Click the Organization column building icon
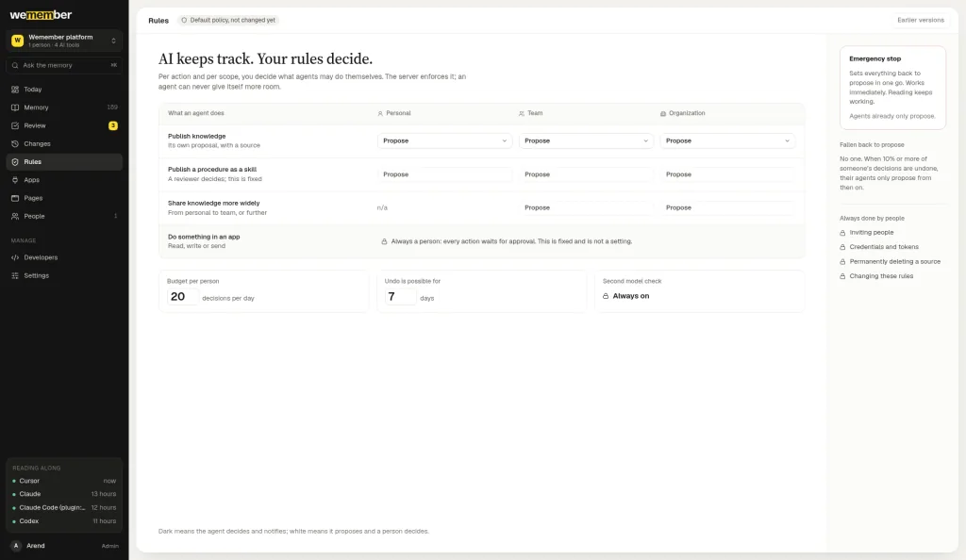The width and height of the screenshot is (966, 560). [x=663, y=113]
